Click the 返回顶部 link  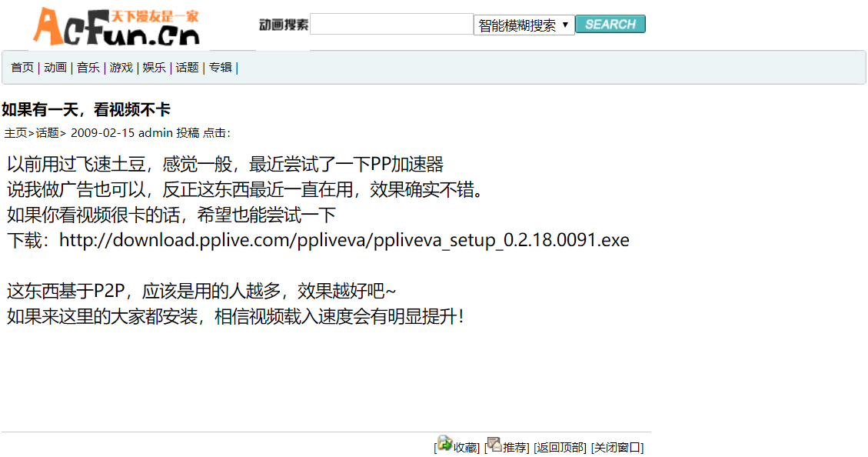point(560,448)
